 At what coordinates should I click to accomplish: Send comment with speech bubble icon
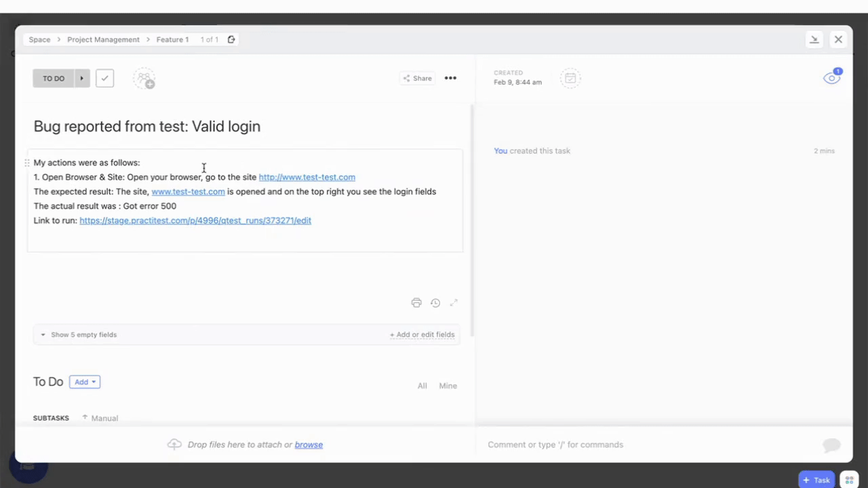[831, 445]
